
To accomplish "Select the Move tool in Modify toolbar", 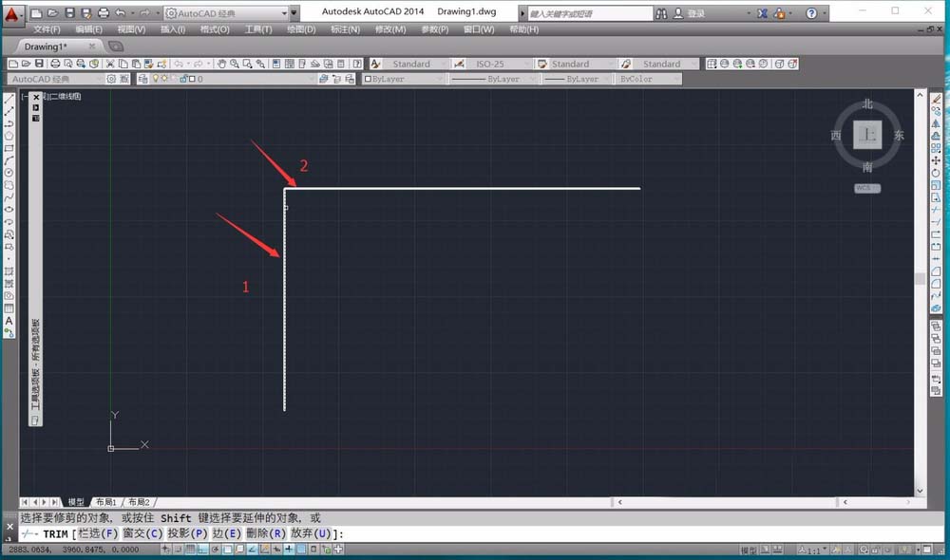I will pyautogui.click(x=936, y=160).
